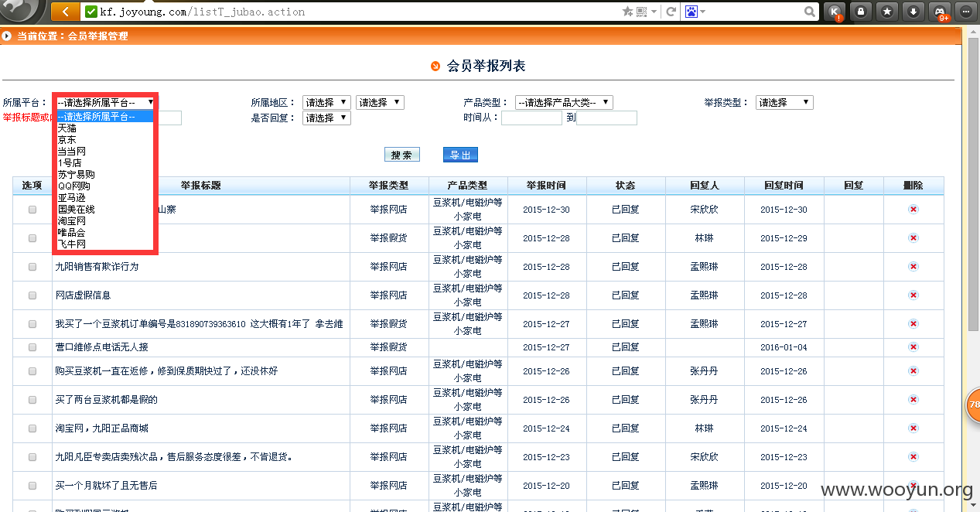Screen dimensions: 980x512
Task: Open the second 所属地区 dropdown
Action: coord(380,102)
